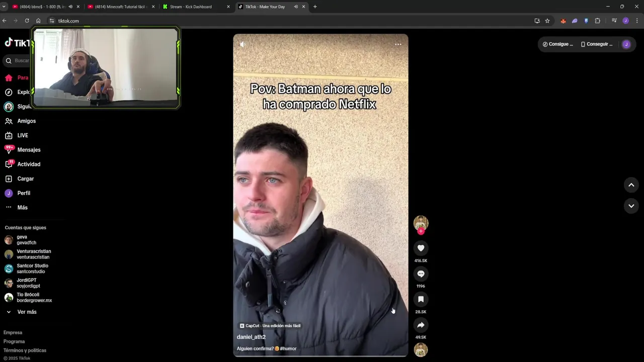The image size is (644, 362).
Task: Open comments with the speech bubble icon
Action: (x=421, y=274)
